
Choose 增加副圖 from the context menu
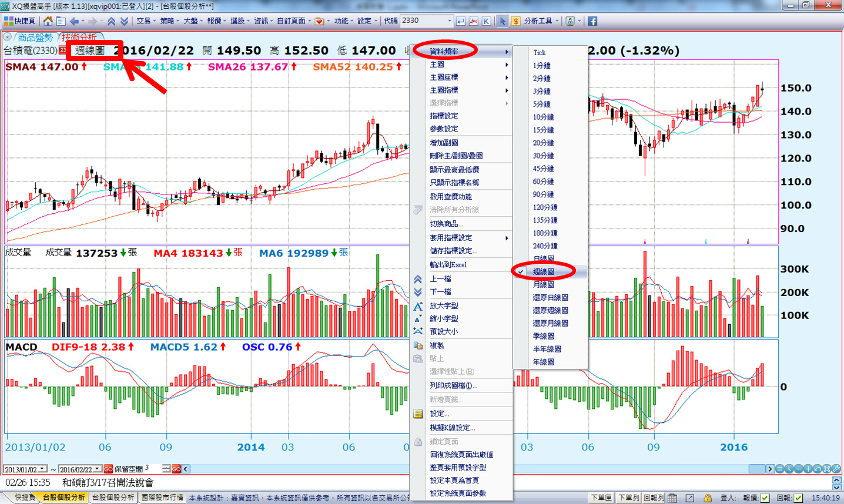(x=461, y=143)
